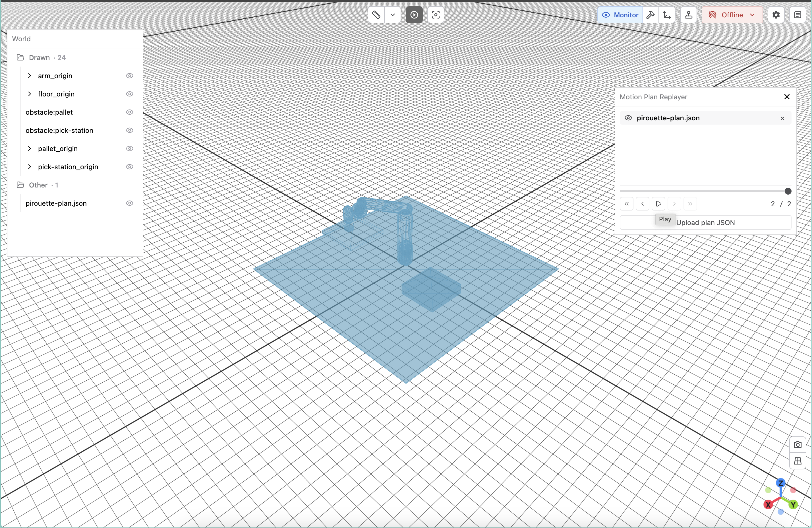Select obstacle:pick-station in the World tree
This screenshot has width=812, height=528.
[59, 130]
